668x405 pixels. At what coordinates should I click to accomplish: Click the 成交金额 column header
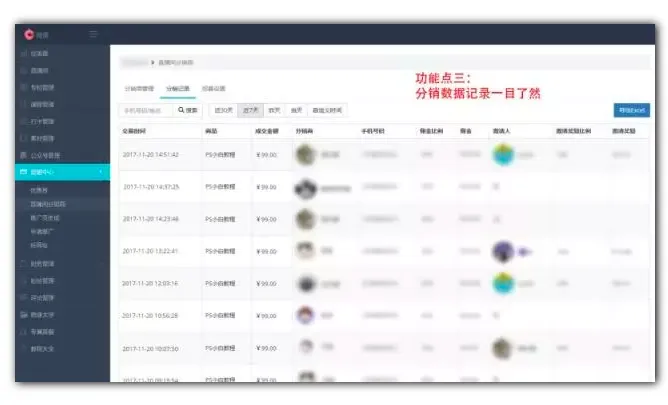point(267,131)
